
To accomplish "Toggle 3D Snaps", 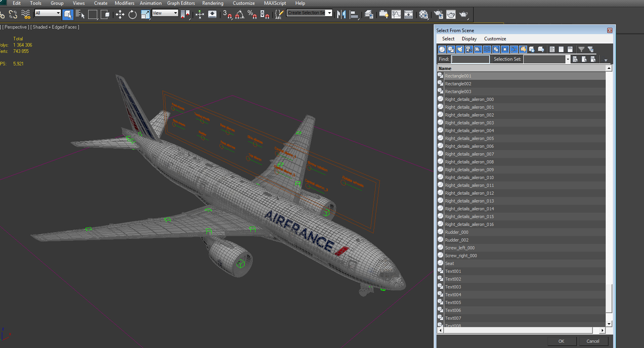I will click(x=227, y=14).
